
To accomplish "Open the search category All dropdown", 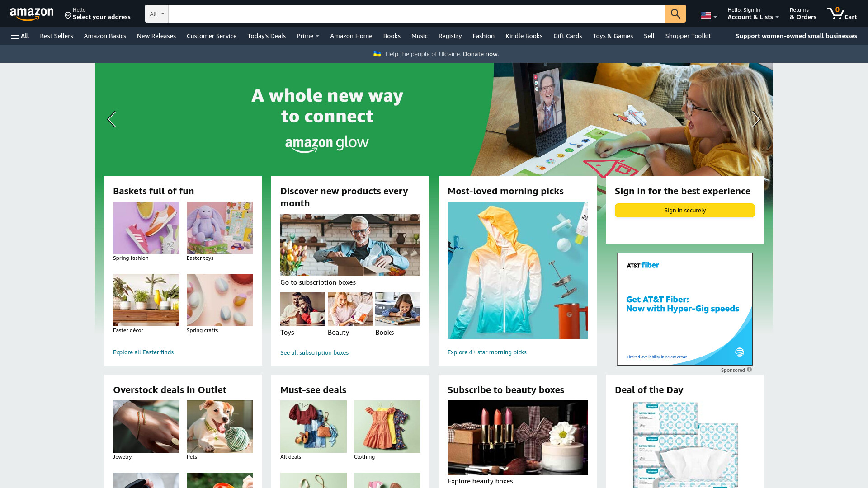I will (x=157, y=14).
